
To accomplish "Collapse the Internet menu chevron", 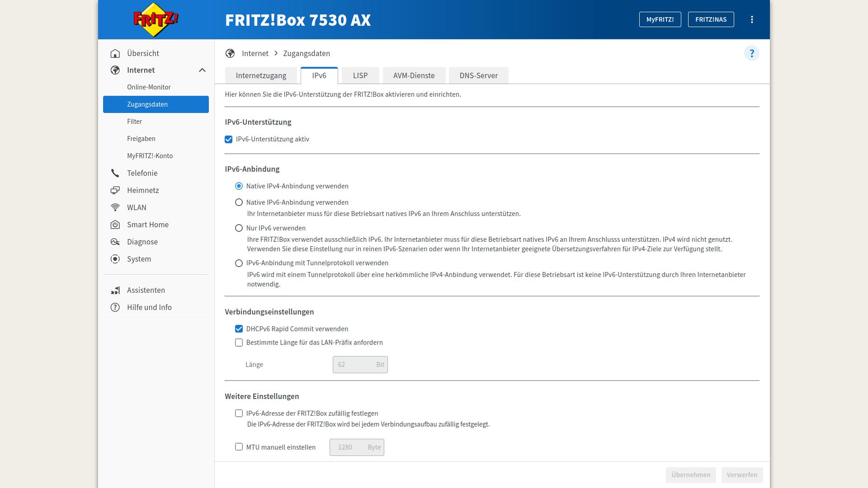I will [202, 70].
